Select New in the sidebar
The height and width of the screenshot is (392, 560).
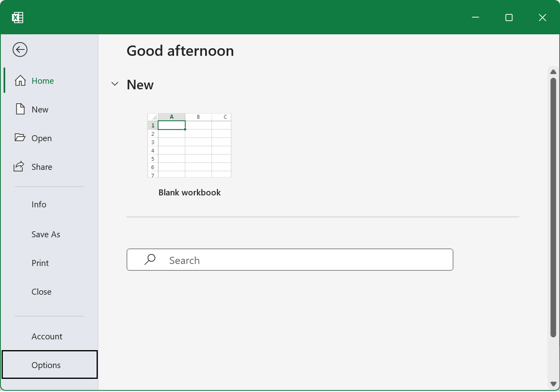pos(50,110)
